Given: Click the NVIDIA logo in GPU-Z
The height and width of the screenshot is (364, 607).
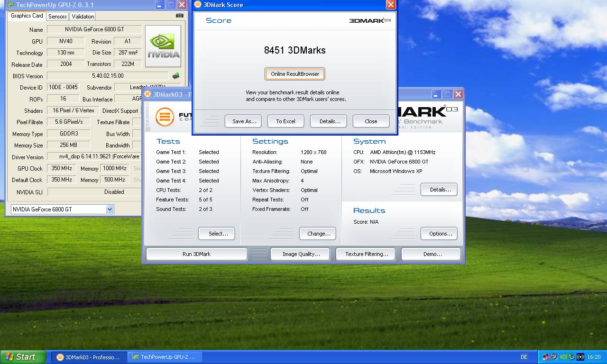Looking at the screenshot, I should click(163, 46).
